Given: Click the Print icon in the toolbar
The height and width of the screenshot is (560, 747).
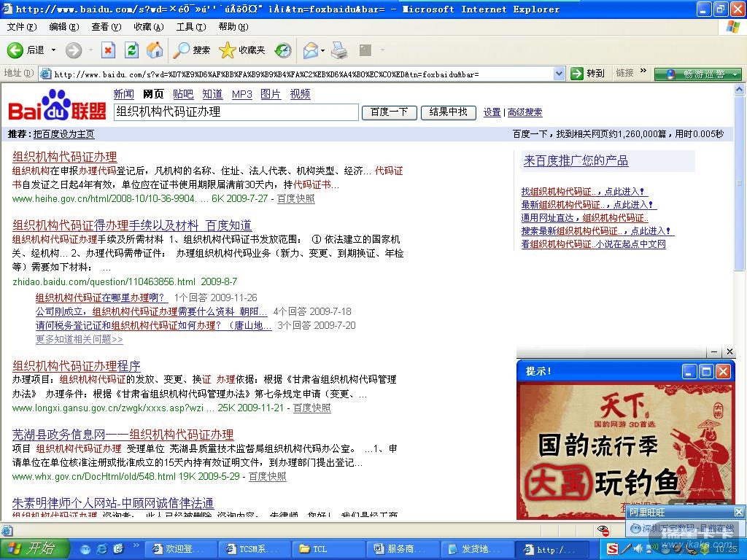Looking at the screenshot, I should (x=339, y=50).
